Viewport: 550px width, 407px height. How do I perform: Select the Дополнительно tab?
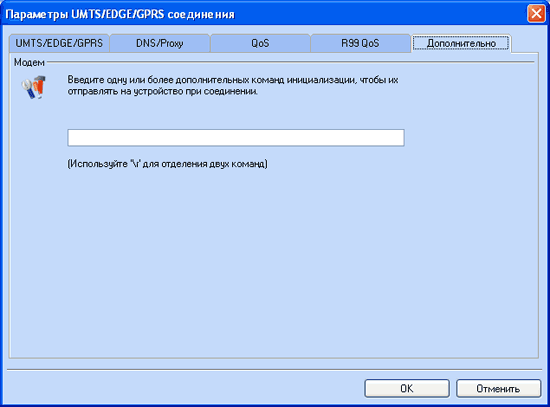(461, 44)
